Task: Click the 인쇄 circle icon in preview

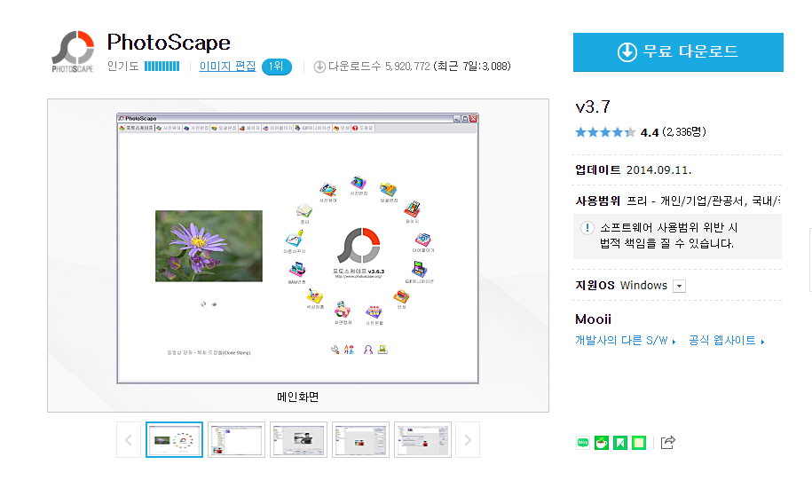Action: [x=401, y=297]
